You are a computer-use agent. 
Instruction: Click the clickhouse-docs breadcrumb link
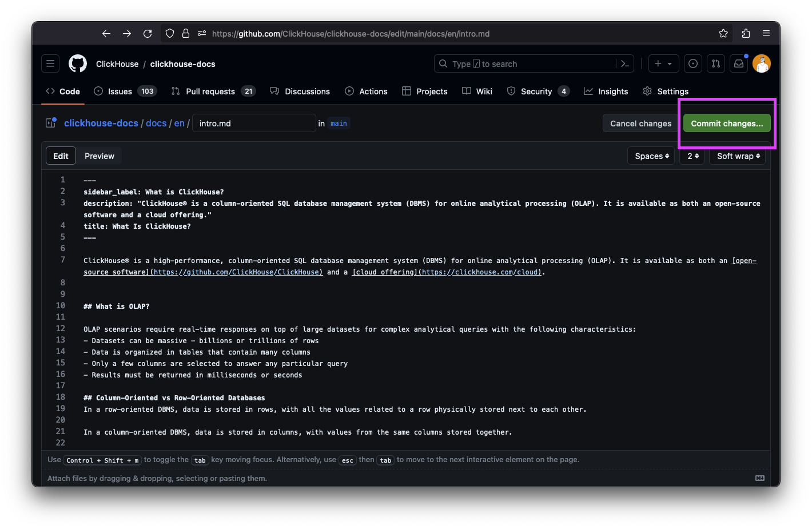101,123
